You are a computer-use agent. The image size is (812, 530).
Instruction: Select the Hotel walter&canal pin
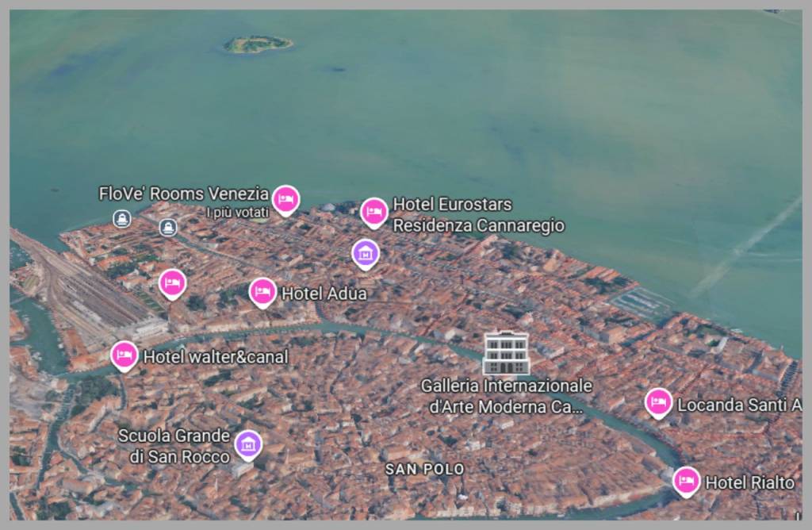(x=124, y=355)
